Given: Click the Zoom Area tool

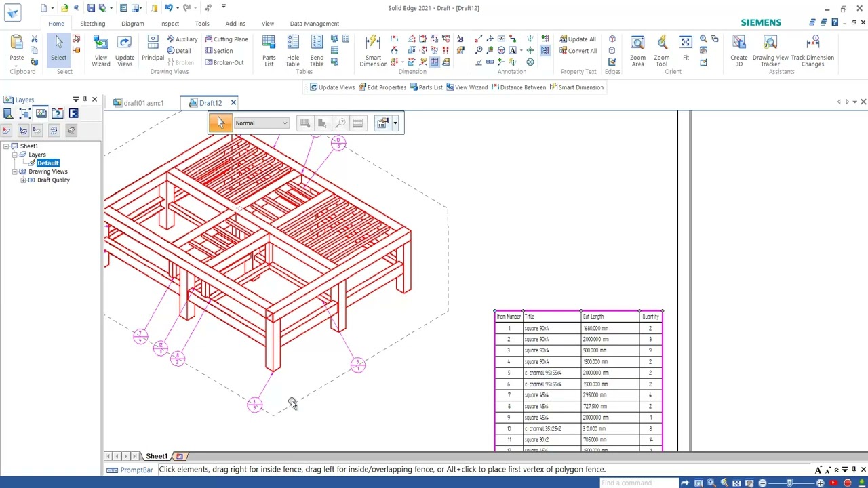Looking at the screenshot, I should click(637, 52).
